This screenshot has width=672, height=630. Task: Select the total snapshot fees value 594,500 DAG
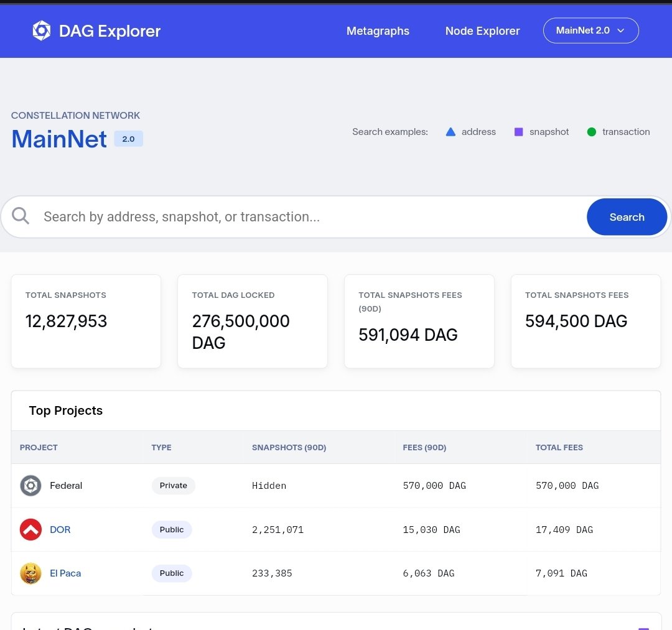(576, 321)
